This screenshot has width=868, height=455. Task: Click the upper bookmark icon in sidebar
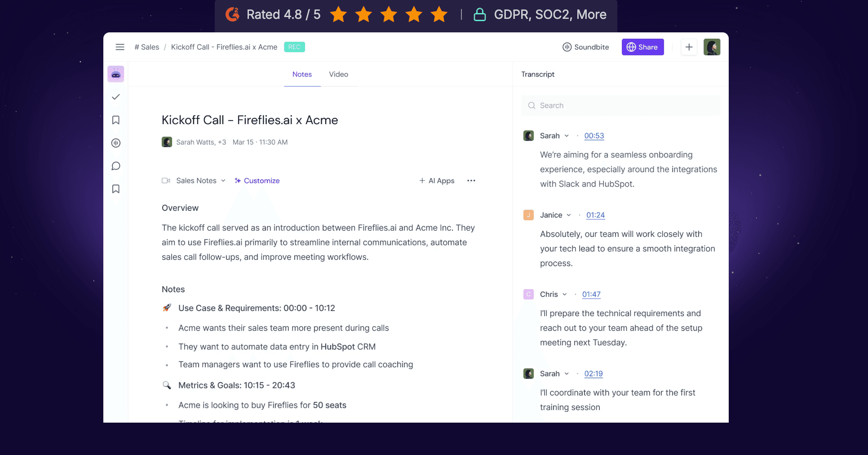click(x=116, y=120)
